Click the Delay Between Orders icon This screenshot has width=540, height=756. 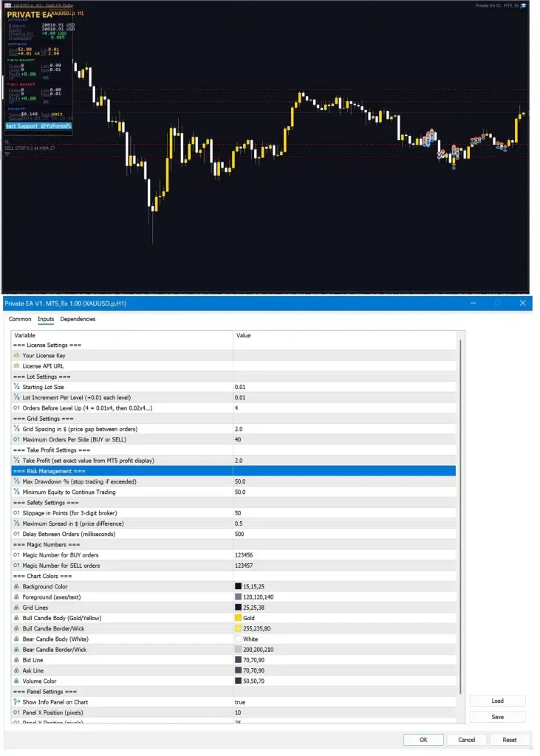(16, 535)
